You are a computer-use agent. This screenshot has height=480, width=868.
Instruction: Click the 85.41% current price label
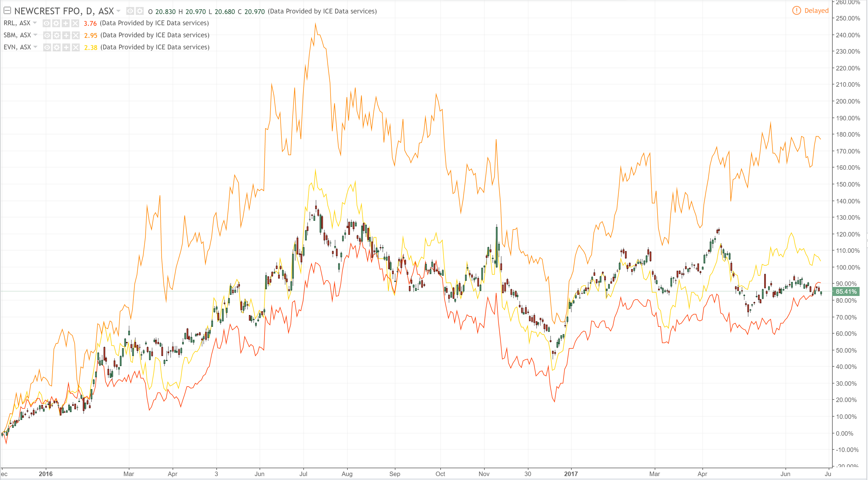pyautogui.click(x=846, y=291)
